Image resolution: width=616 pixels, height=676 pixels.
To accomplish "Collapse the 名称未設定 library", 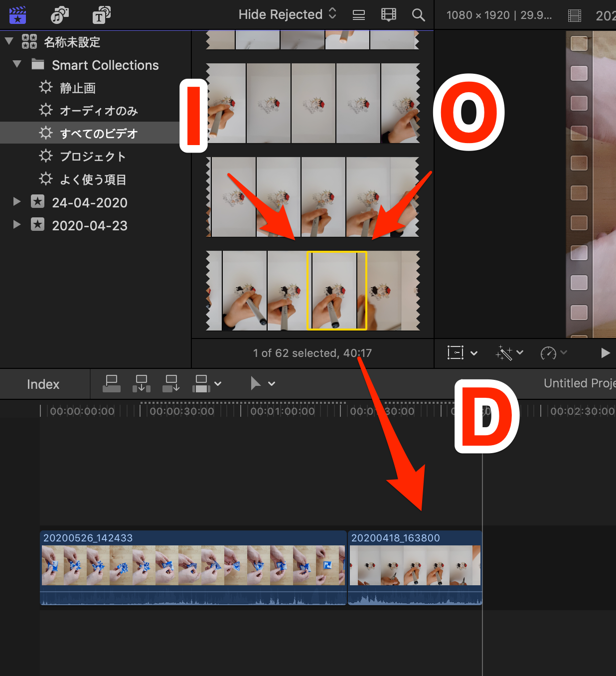I will click(x=9, y=41).
